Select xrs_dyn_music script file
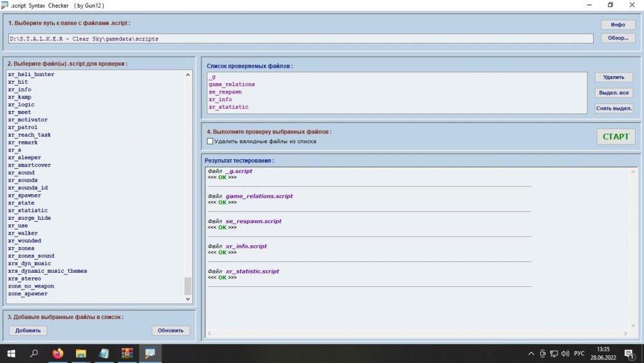644x363 pixels. point(30,264)
